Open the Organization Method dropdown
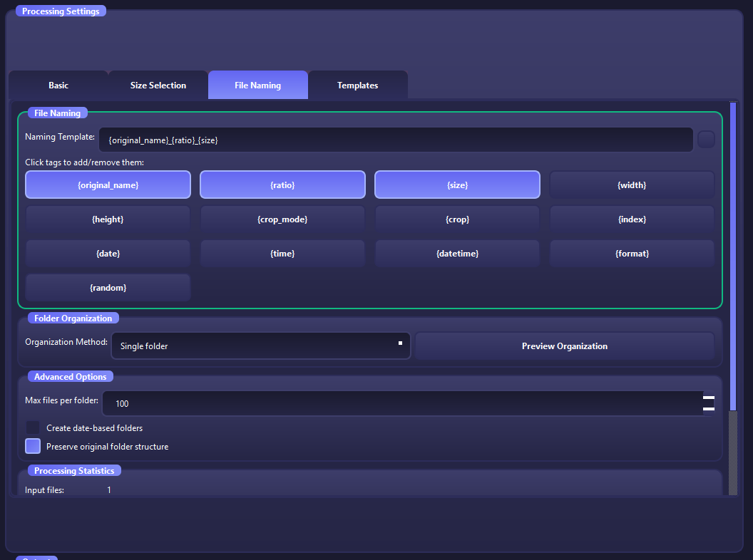 coord(260,346)
